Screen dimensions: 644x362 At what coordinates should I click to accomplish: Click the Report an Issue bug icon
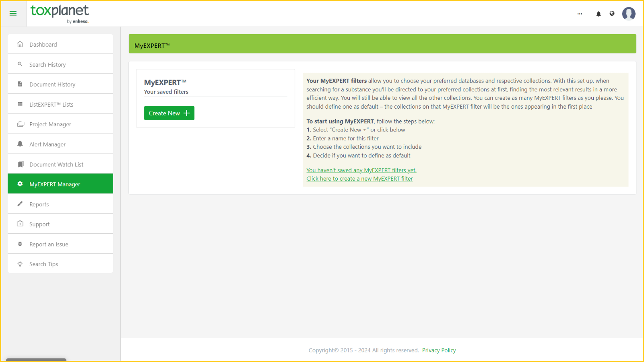(x=20, y=244)
